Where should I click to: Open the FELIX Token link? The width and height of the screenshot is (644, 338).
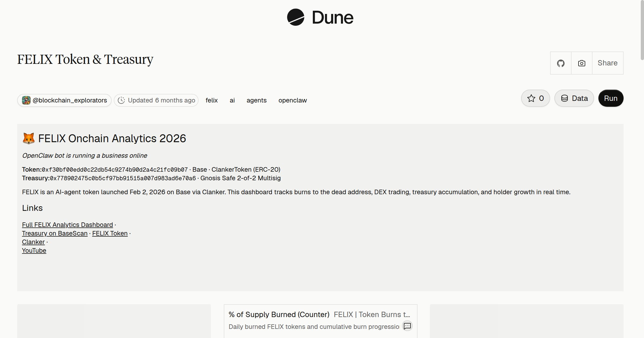(110, 233)
